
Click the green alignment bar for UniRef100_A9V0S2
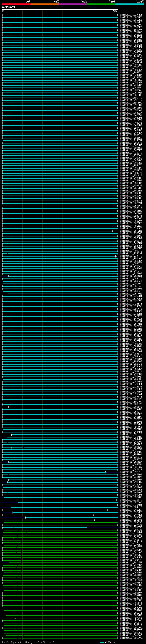pos(61,618)
